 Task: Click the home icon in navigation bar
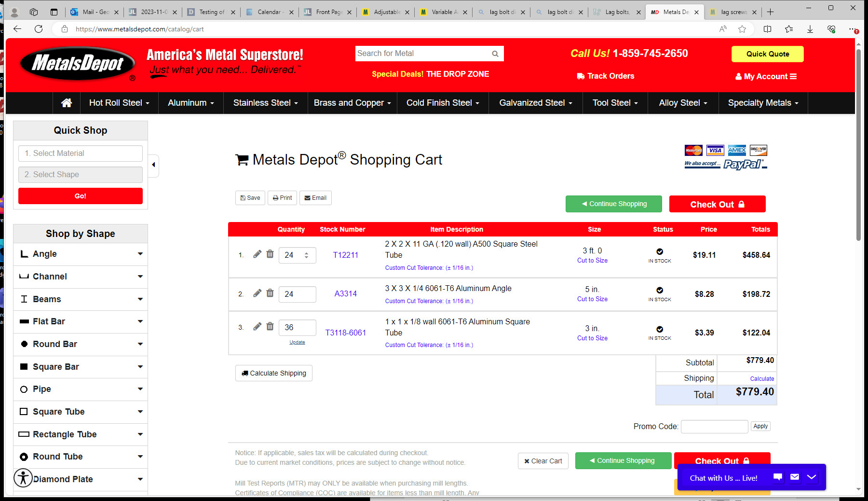point(67,103)
